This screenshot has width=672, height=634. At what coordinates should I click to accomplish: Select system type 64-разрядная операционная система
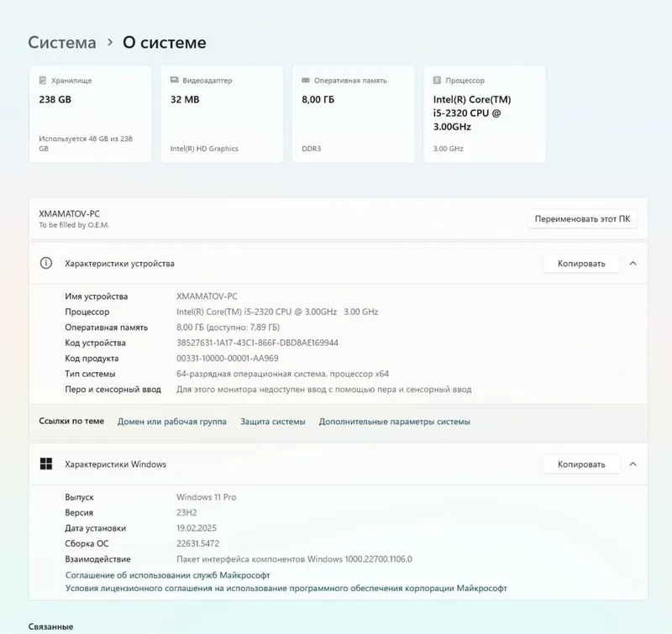pos(282,374)
